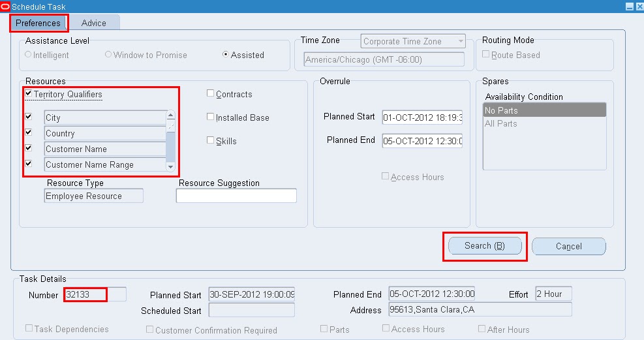This screenshot has width=644, height=340.
Task: Click the Overrule Planned Start date field
Action: click(422, 117)
